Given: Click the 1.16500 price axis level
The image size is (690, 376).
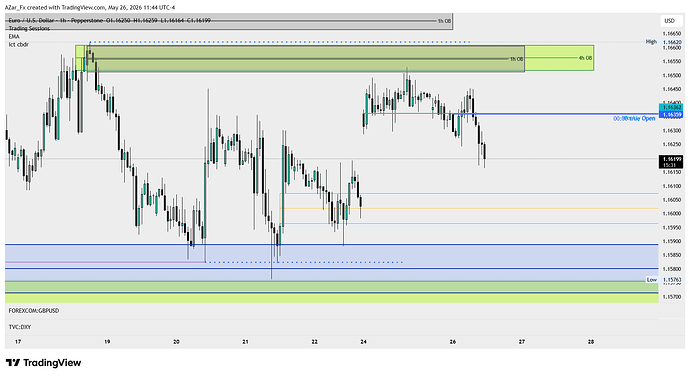Looking at the screenshot, I should 672,76.
